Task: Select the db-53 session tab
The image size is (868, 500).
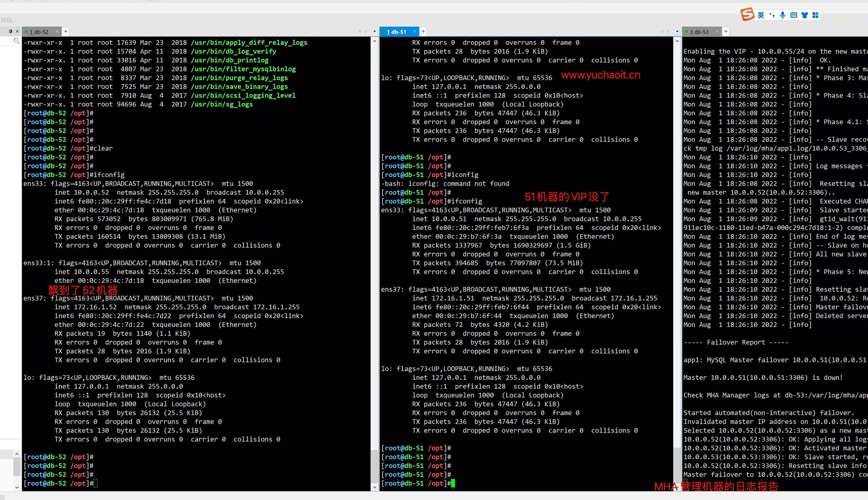Action: click(x=699, y=32)
